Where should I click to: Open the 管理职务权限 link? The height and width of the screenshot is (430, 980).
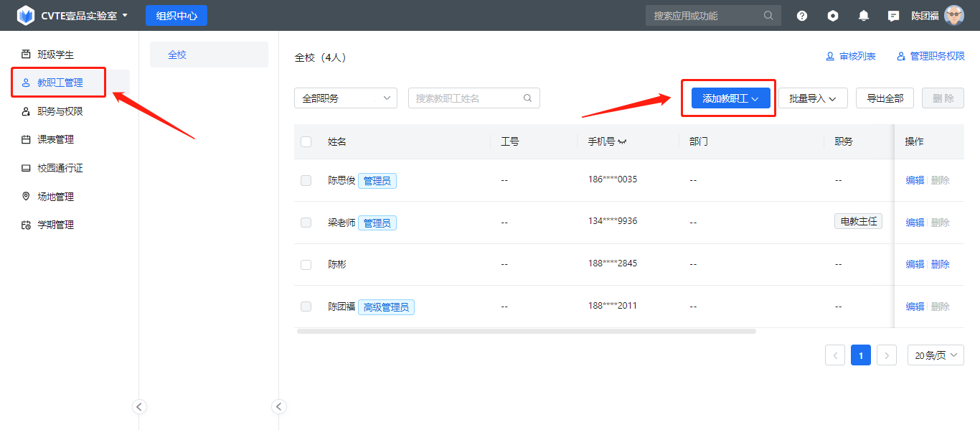(x=930, y=56)
